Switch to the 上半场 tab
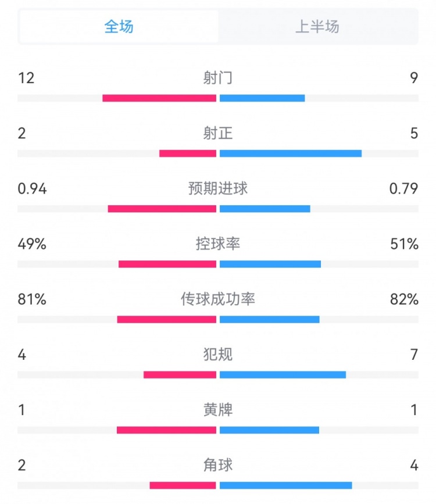This screenshot has width=436, height=504. 317,26
